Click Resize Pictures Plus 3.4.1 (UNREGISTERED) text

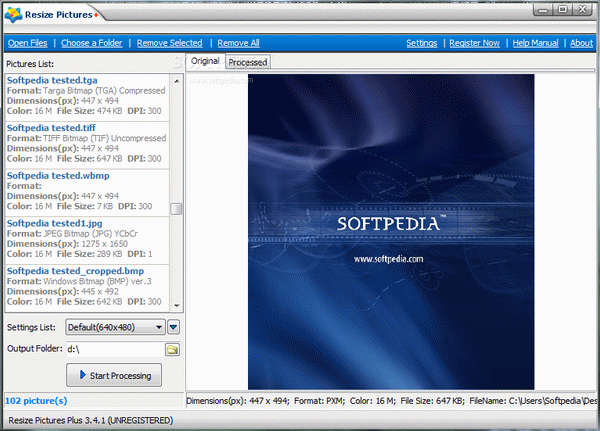tap(91, 420)
